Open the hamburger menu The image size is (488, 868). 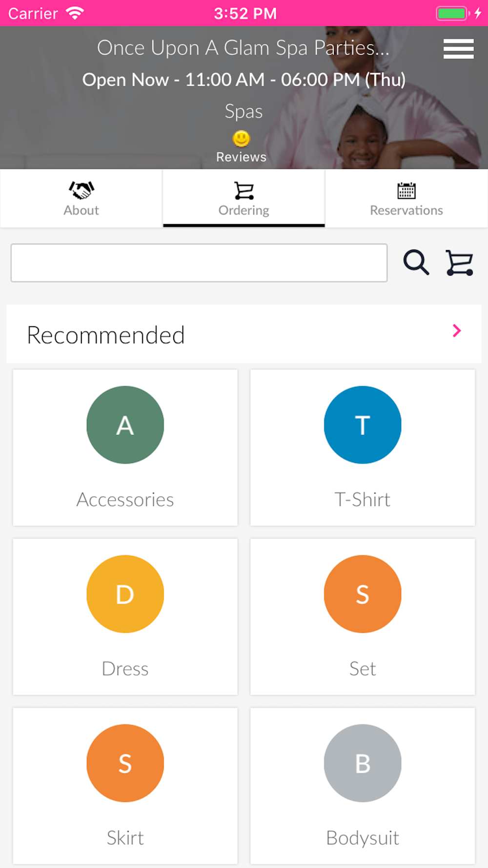(458, 49)
